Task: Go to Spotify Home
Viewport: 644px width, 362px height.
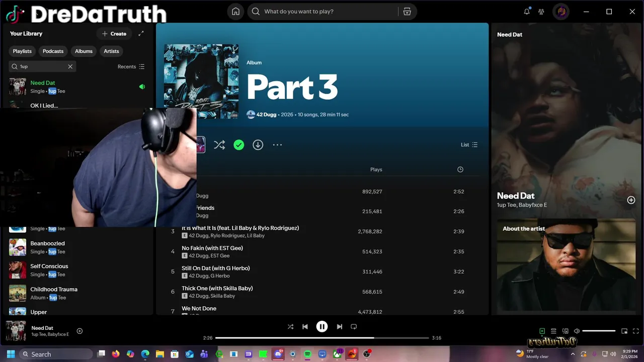Action: (235, 12)
